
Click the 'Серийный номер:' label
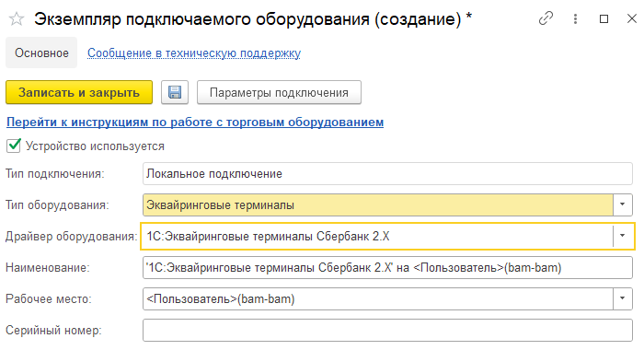point(53,331)
